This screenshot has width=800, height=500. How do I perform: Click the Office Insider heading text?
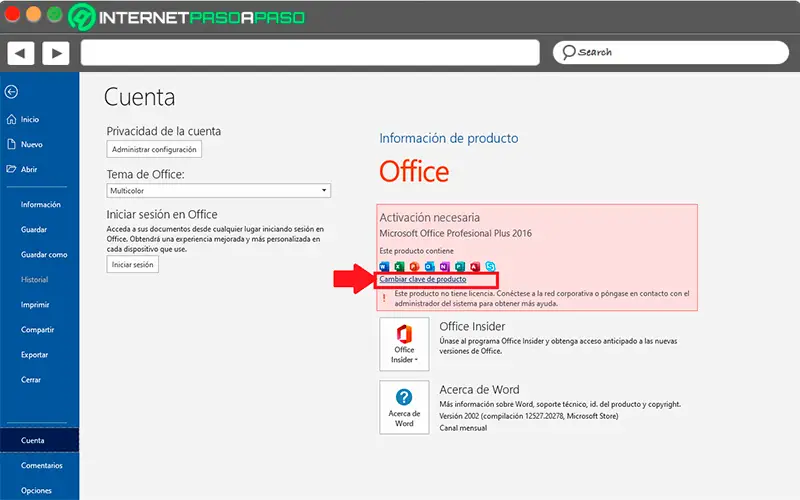(472, 327)
